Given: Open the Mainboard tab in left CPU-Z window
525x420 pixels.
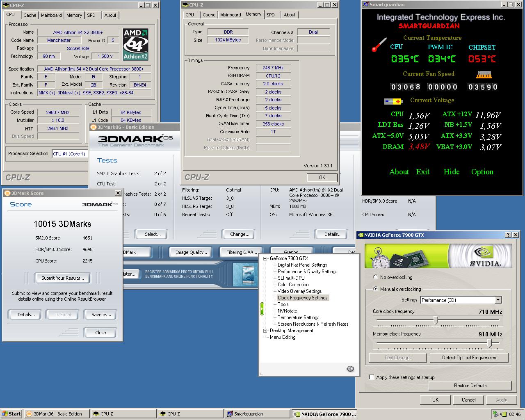Looking at the screenshot, I should [51, 15].
